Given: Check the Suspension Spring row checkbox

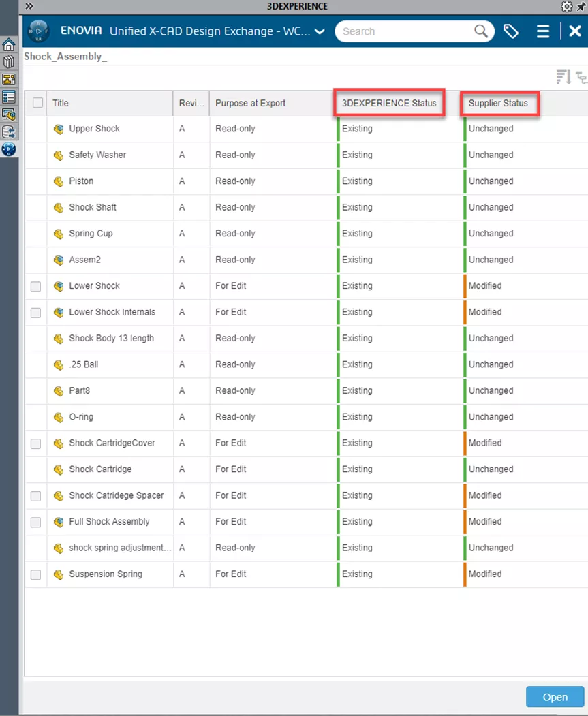Looking at the screenshot, I should pyautogui.click(x=35, y=574).
